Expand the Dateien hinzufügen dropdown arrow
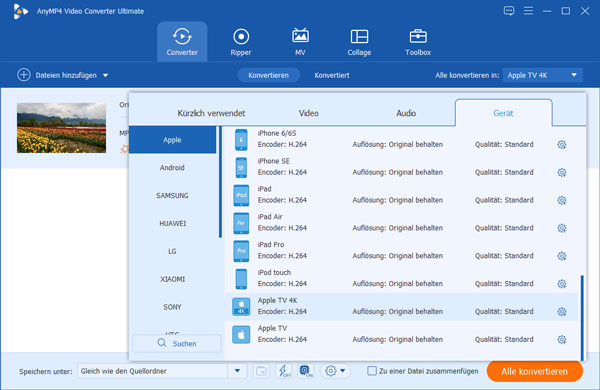 click(x=105, y=76)
